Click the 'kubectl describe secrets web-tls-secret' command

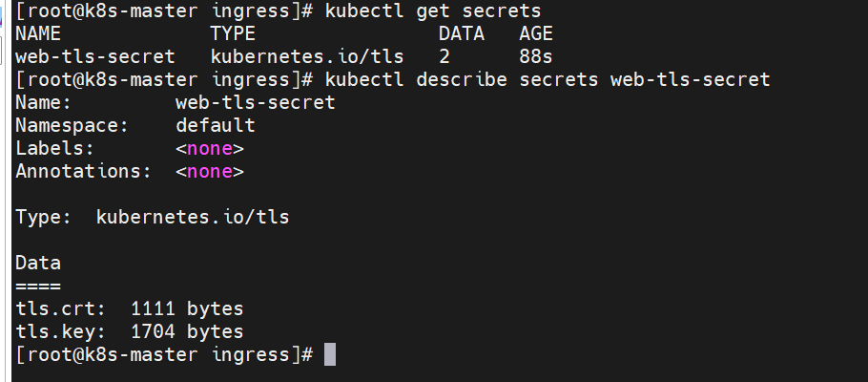pyautogui.click(x=548, y=79)
